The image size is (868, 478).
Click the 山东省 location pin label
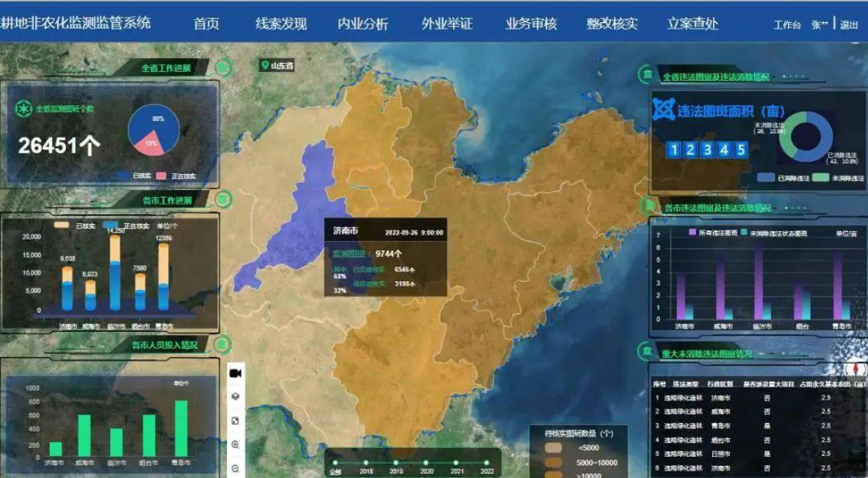coord(277,66)
